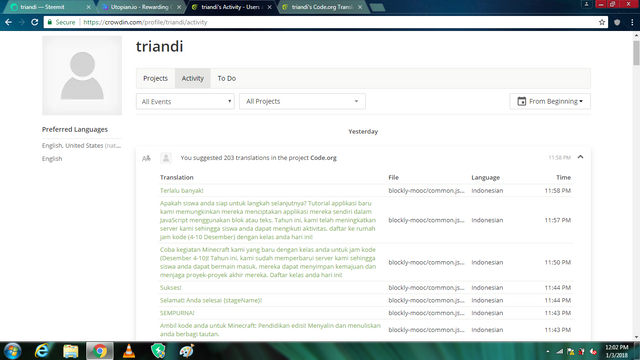Click the triandi profile name heading
Screen dimensions: 640x360
pos(160,47)
